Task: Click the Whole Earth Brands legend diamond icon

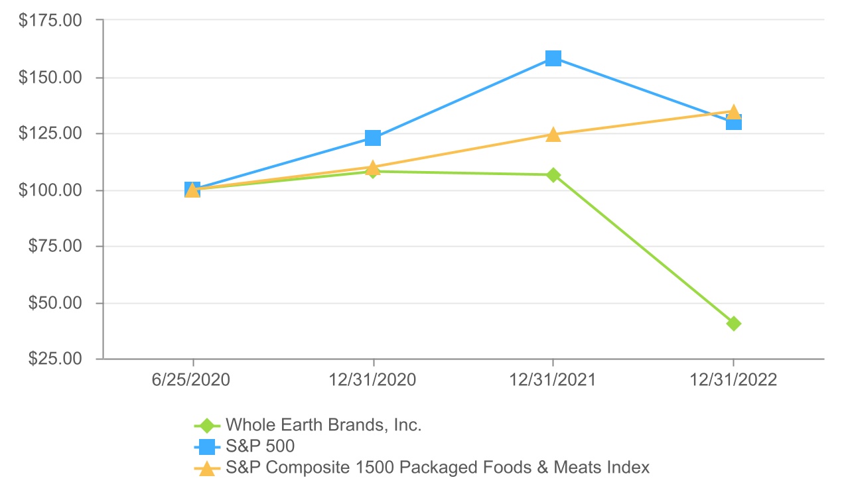Action: pos(207,425)
